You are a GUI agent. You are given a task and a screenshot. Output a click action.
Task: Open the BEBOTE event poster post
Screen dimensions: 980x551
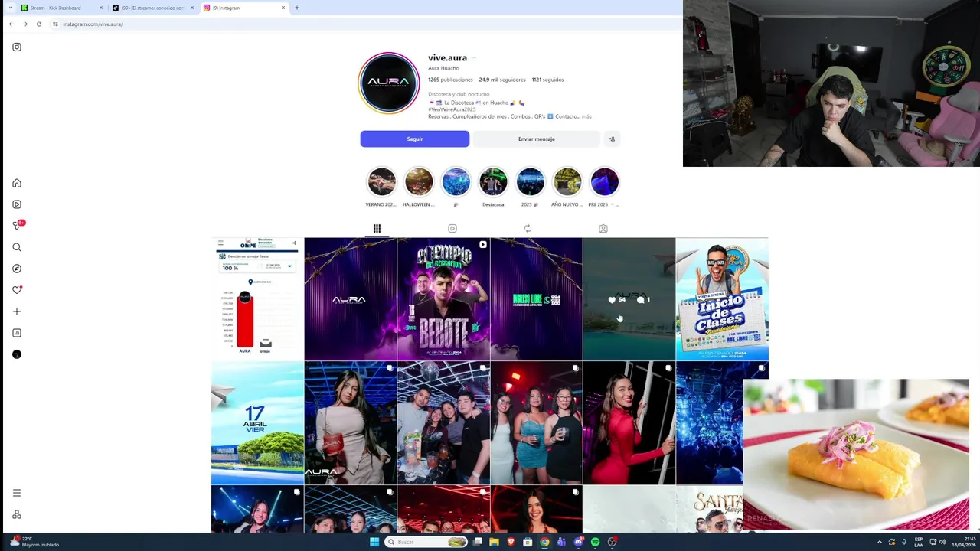(443, 298)
